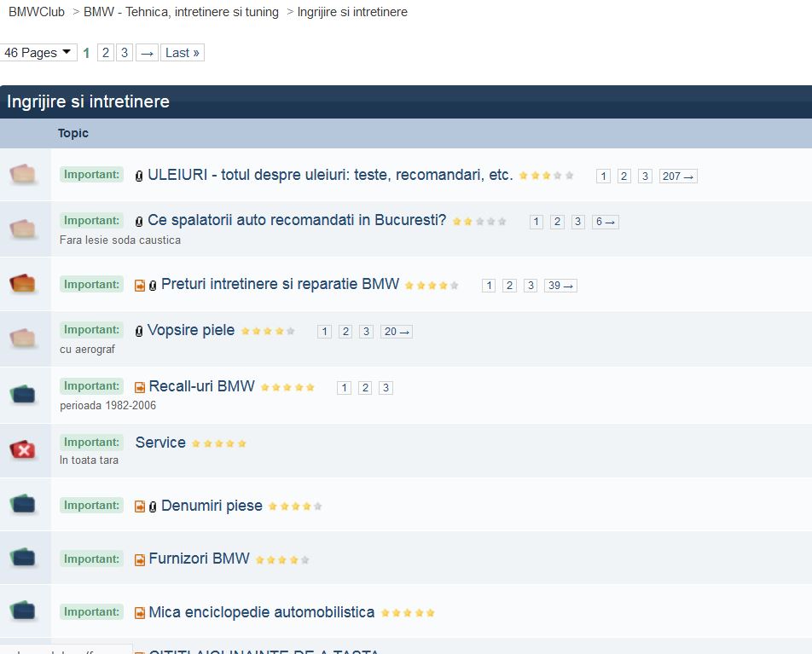Open the BMWClub breadcrumb link
The width and height of the screenshot is (812, 654).
37,12
